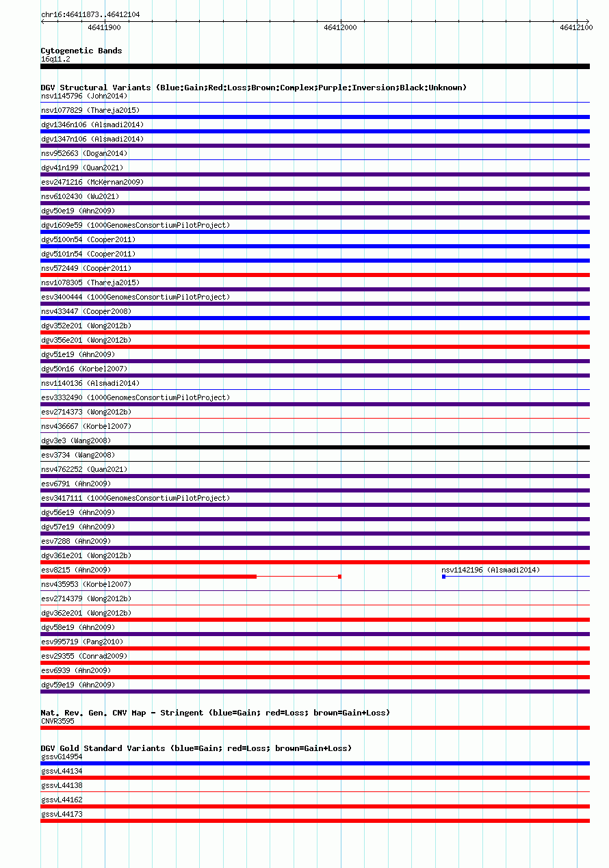Click the blue start marker of nsv1142196
Viewport: 609px width, 868px height.
tap(443, 577)
